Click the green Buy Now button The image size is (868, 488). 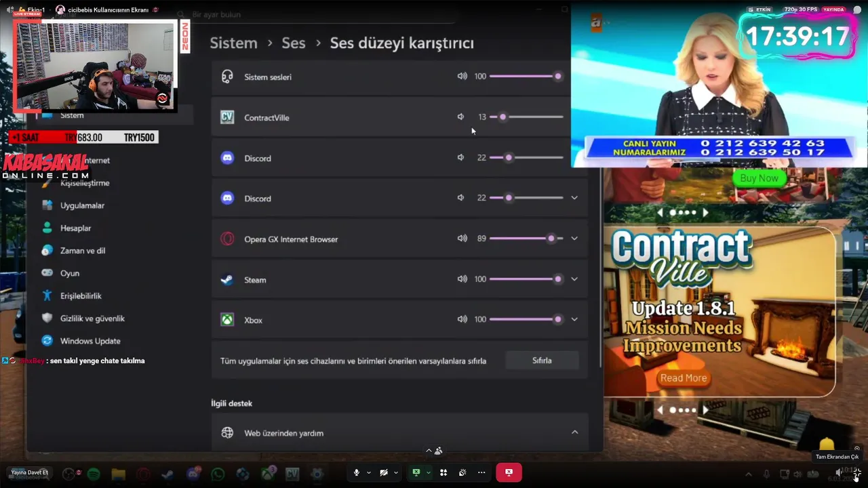759,178
